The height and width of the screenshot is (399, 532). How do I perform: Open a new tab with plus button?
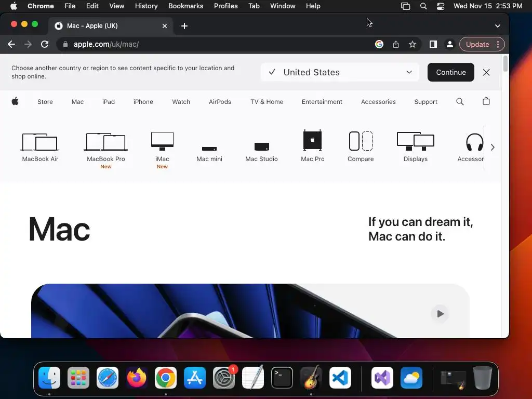tap(184, 26)
